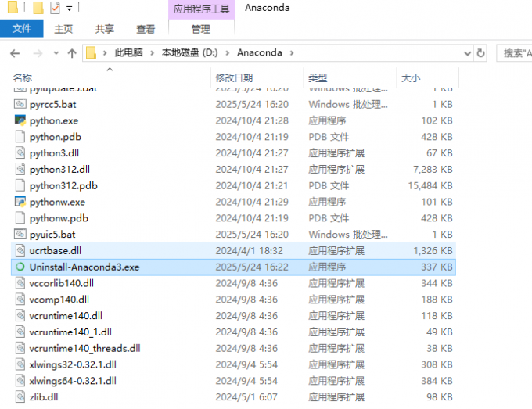Screen dimensions: 532x409
Task: Click the search box for Anaconda
Action: point(514,53)
